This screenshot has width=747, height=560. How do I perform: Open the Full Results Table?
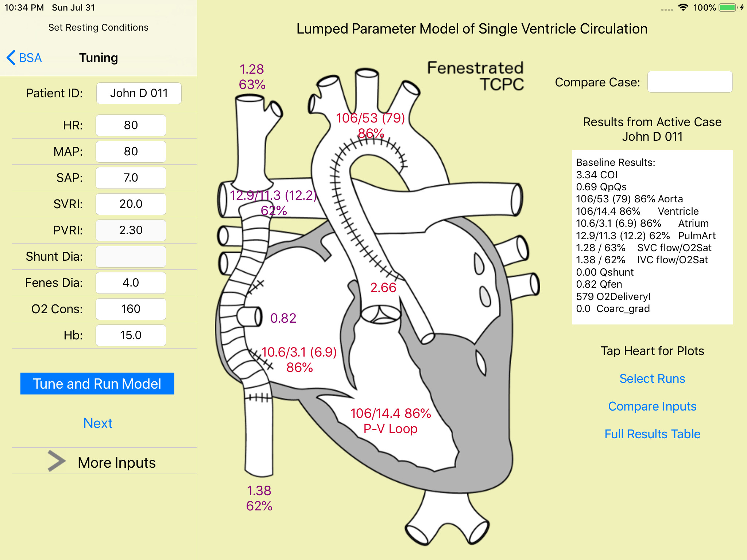coord(652,434)
